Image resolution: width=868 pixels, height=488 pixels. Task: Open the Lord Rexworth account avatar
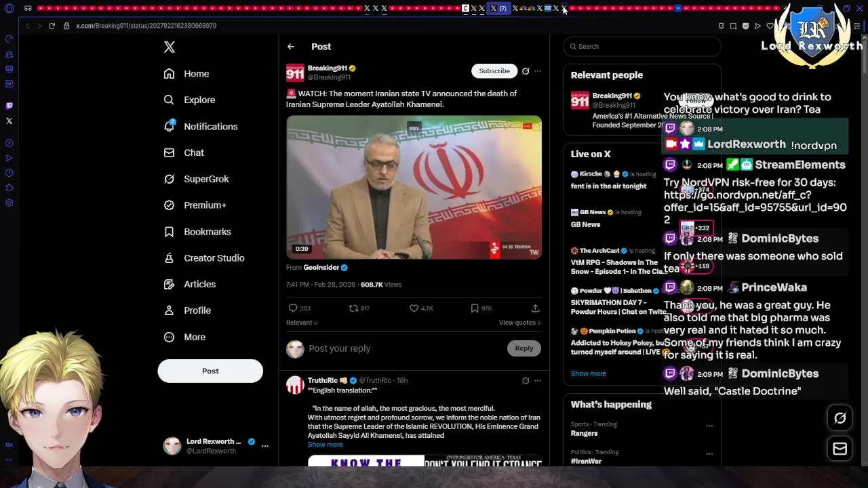(x=172, y=446)
